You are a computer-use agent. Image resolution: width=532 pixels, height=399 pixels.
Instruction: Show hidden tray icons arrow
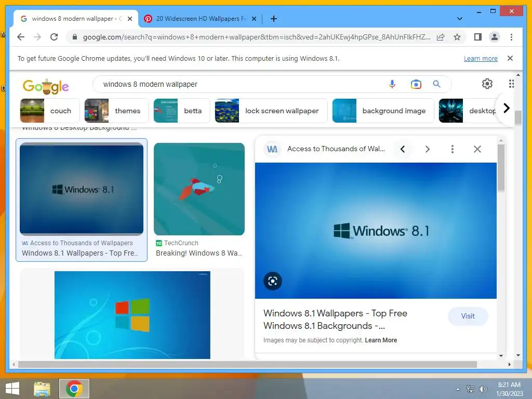pos(458,389)
